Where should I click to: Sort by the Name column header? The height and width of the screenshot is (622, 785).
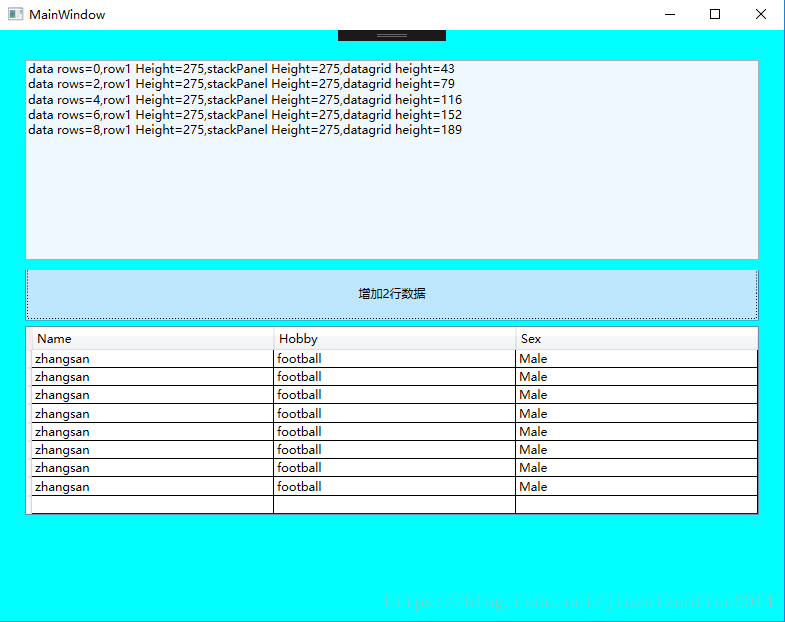[x=153, y=339]
